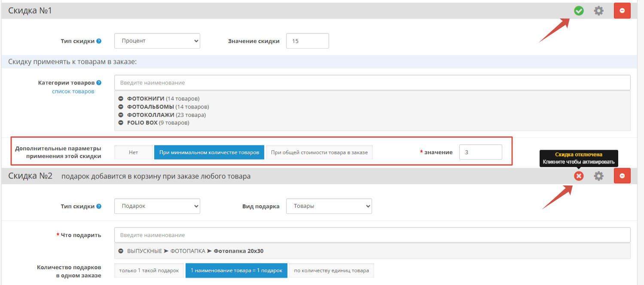Image resolution: width=644 pixels, height=285 pixels.
Task: Select только 1 такой подарок option
Action: 149,271
